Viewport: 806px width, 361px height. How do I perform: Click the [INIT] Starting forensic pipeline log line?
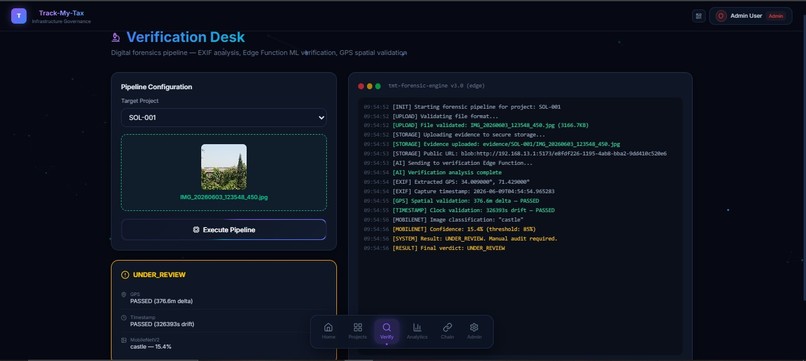click(462, 107)
